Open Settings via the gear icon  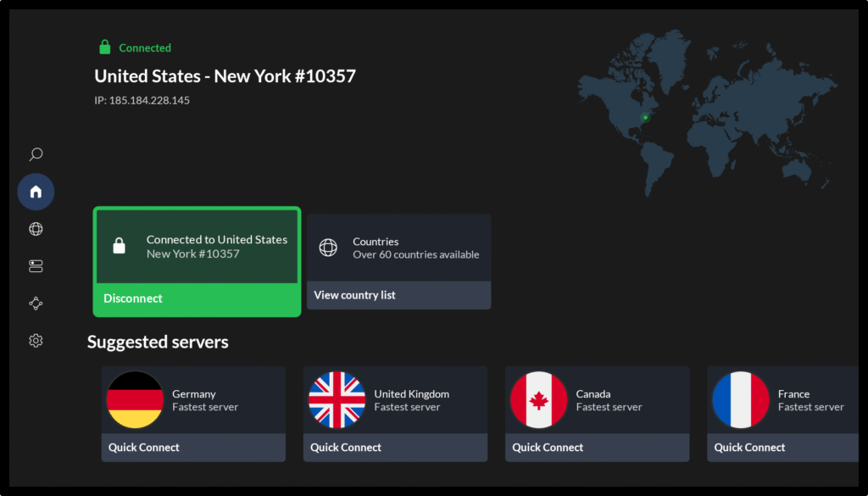click(36, 340)
